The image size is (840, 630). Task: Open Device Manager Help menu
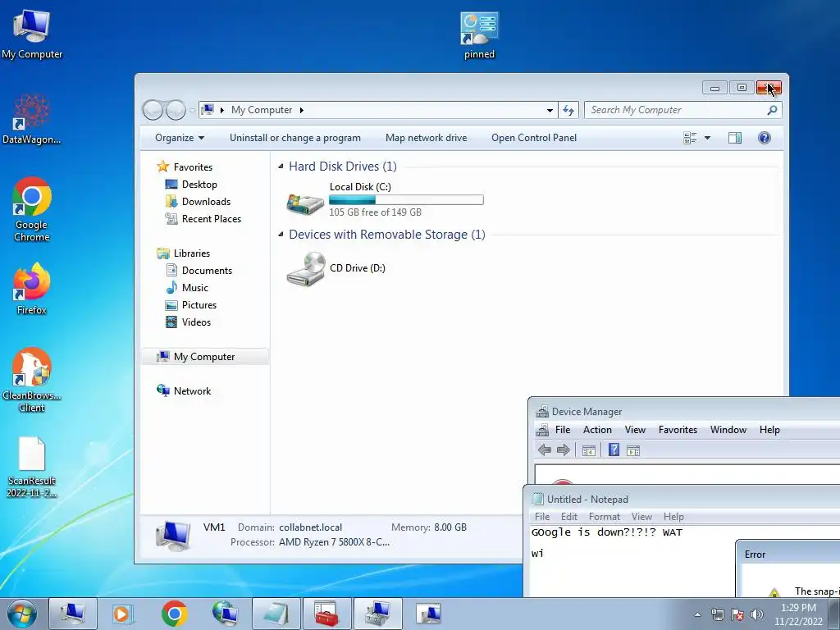[x=769, y=430]
